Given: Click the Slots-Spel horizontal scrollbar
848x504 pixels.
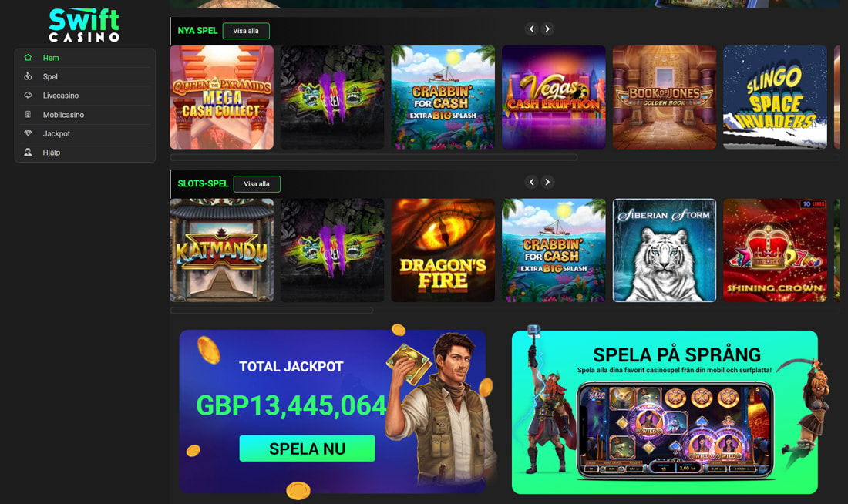Looking at the screenshot, I should point(271,311).
